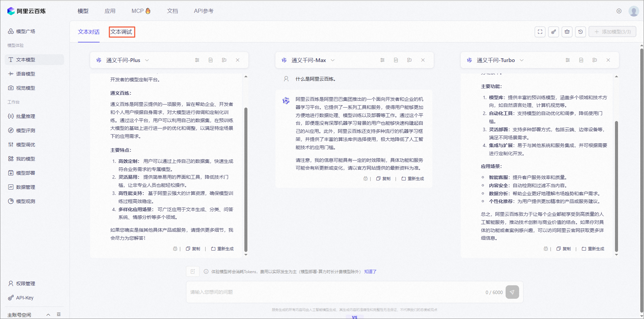Open the MCP top navigation tab
The image size is (644, 319).
click(141, 11)
